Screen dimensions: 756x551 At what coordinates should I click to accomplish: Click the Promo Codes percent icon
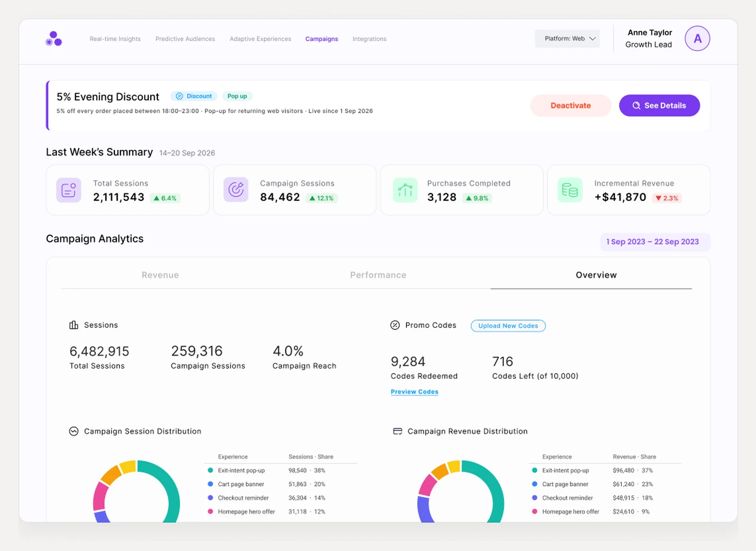point(395,325)
